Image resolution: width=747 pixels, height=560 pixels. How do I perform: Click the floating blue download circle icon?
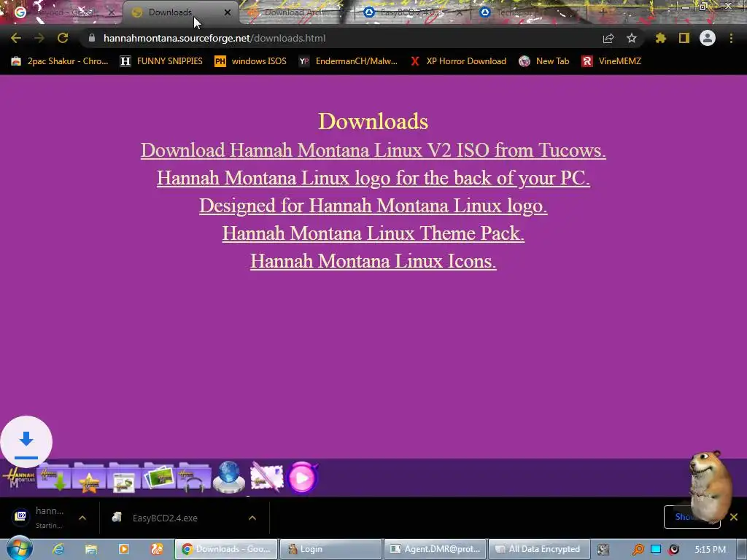click(26, 442)
